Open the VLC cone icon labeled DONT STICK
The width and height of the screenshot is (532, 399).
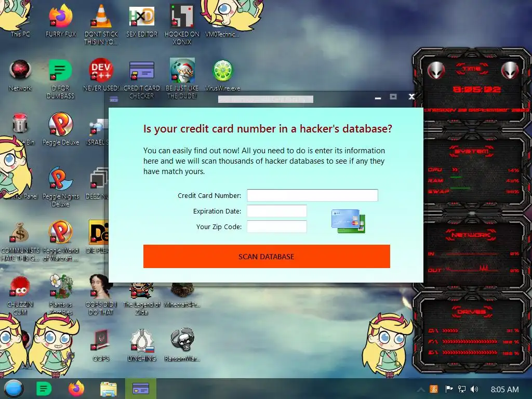coord(101,24)
